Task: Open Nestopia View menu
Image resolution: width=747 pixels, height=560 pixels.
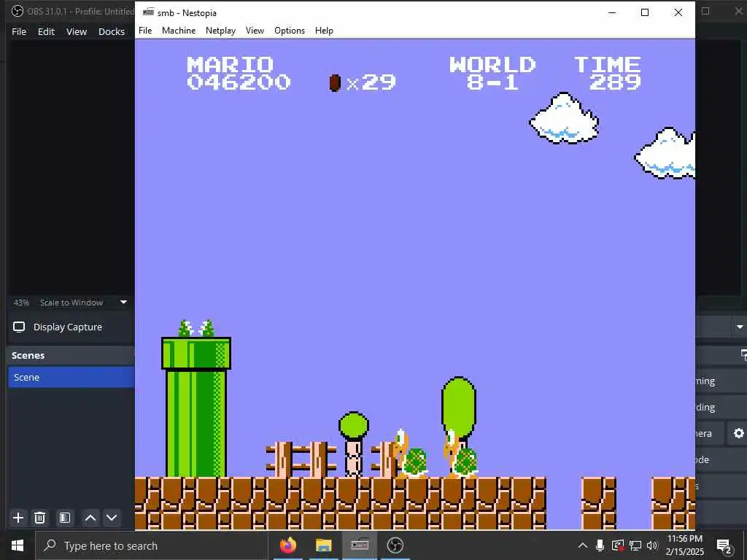Action: pyautogui.click(x=255, y=31)
